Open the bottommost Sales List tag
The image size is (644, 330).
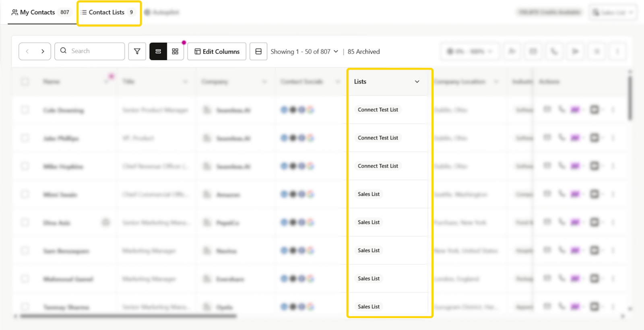369,307
